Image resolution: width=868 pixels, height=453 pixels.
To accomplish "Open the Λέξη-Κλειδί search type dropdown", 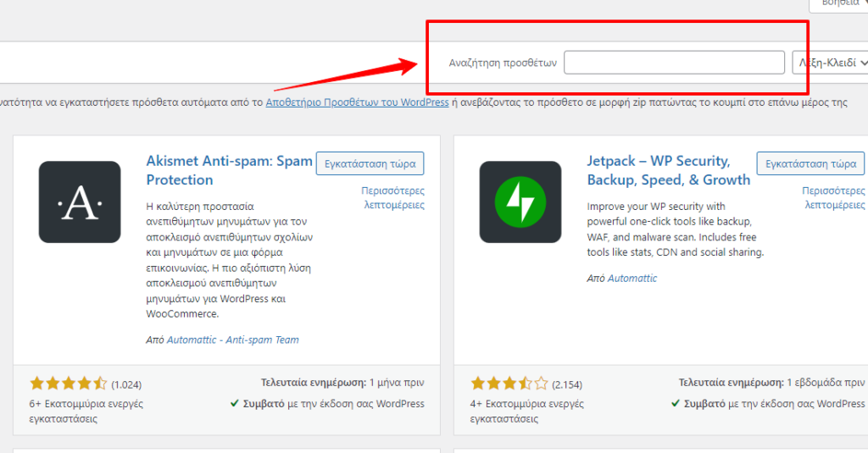I will [x=830, y=63].
